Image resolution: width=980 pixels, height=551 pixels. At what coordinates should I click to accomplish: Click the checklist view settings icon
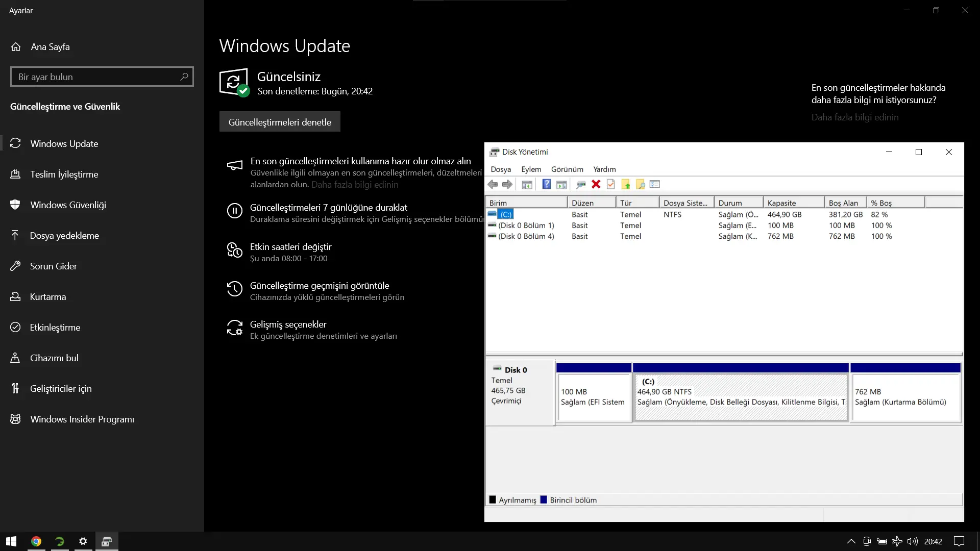[655, 185]
